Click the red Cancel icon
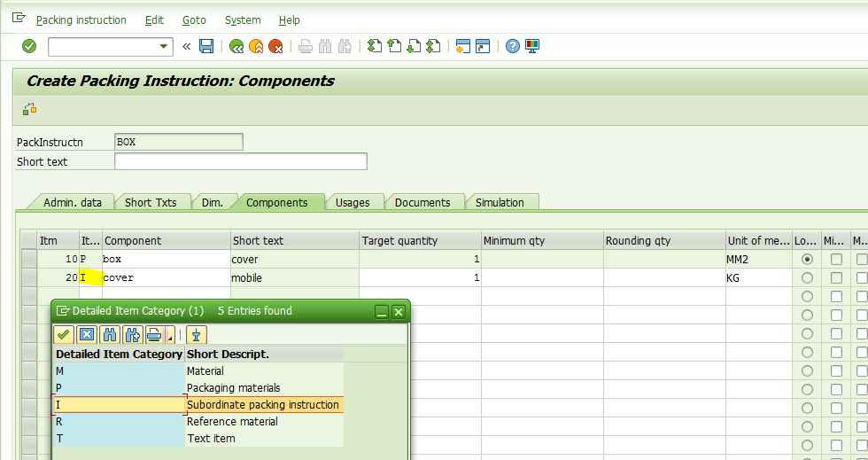The width and height of the screenshot is (868, 460). pyautogui.click(x=275, y=47)
